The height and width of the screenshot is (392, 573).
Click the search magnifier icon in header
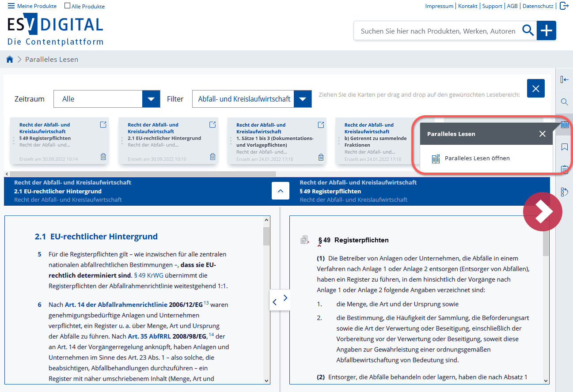click(528, 30)
